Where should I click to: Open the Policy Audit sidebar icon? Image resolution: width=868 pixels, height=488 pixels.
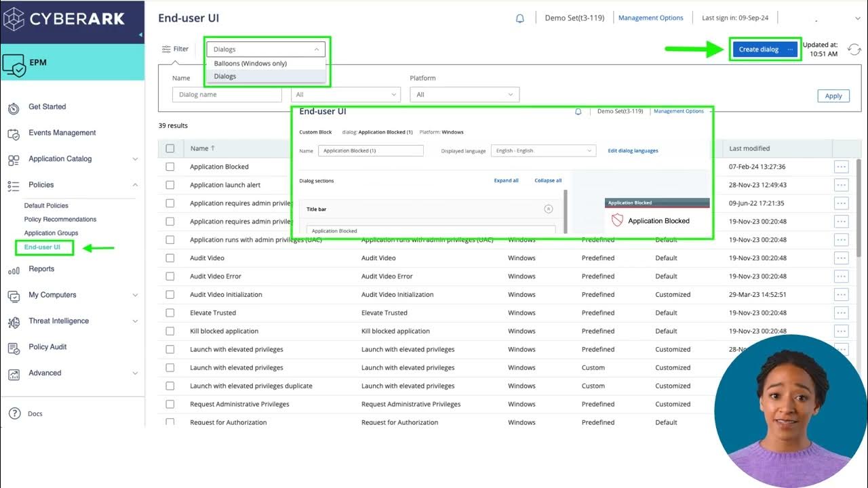[14, 348]
